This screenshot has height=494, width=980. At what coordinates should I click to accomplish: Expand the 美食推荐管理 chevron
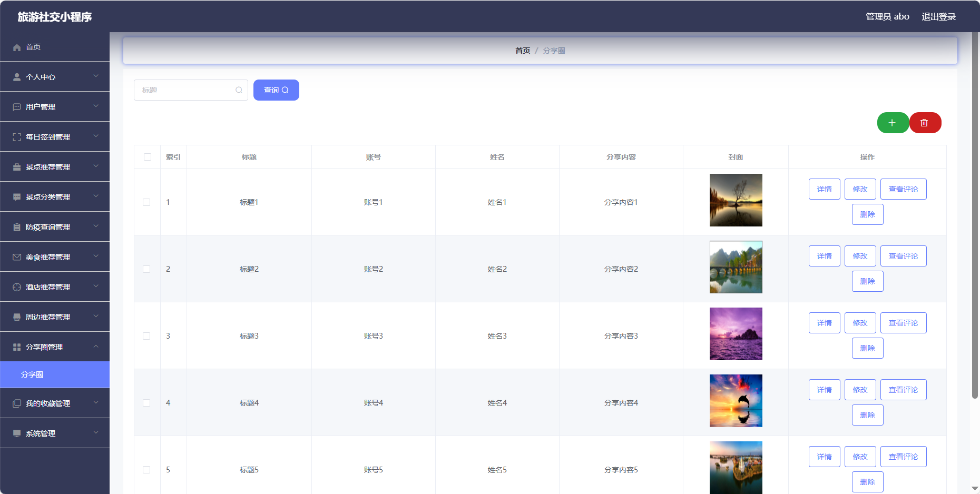pos(96,256)
